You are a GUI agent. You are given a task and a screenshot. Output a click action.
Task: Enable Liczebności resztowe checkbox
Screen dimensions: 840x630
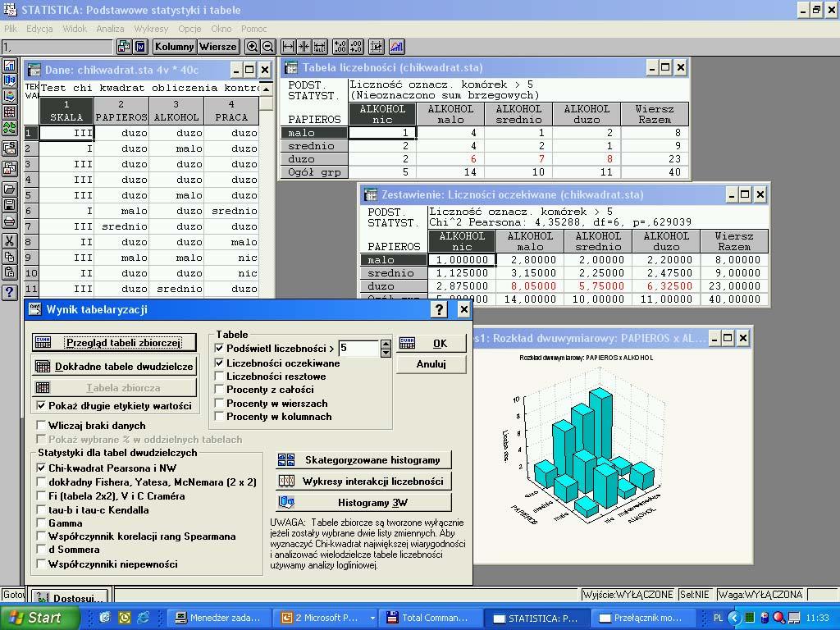pos(219,376)
